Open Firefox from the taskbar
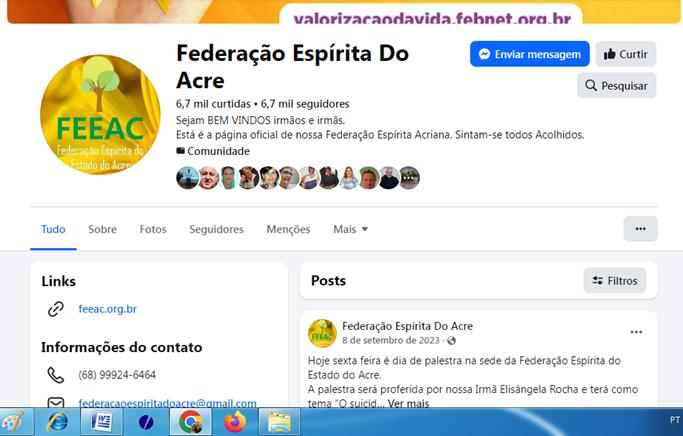This screenshot has width=683, height=436. [235, 422]
